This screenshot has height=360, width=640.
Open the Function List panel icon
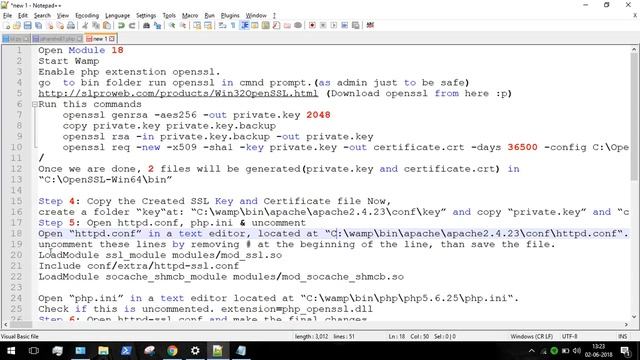(276, 25)
